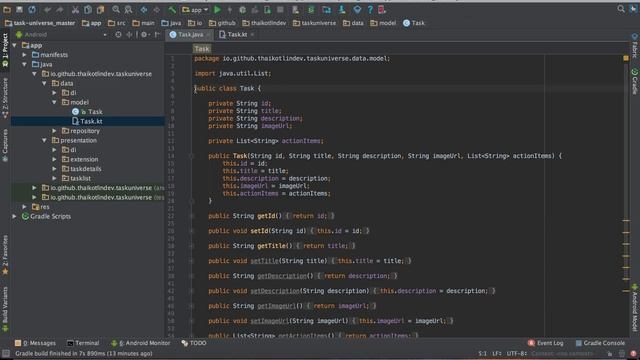
Task: Click the green Run app button
Action: click(x=218, y=9)
